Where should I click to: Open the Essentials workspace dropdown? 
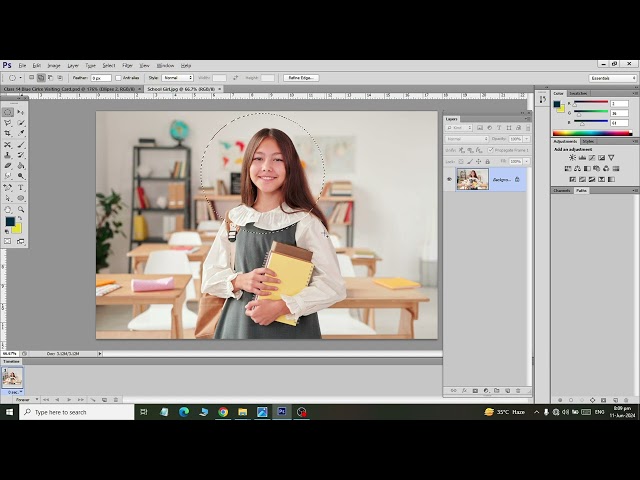[x=613, y=78]
